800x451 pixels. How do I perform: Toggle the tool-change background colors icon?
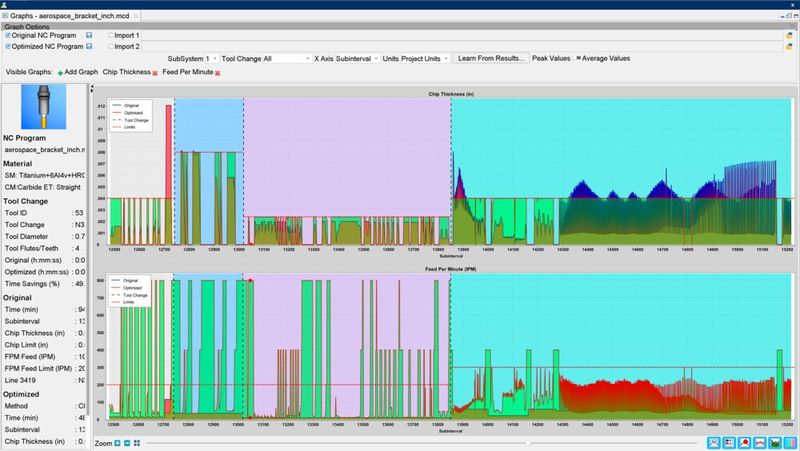(x=790, y=443)
